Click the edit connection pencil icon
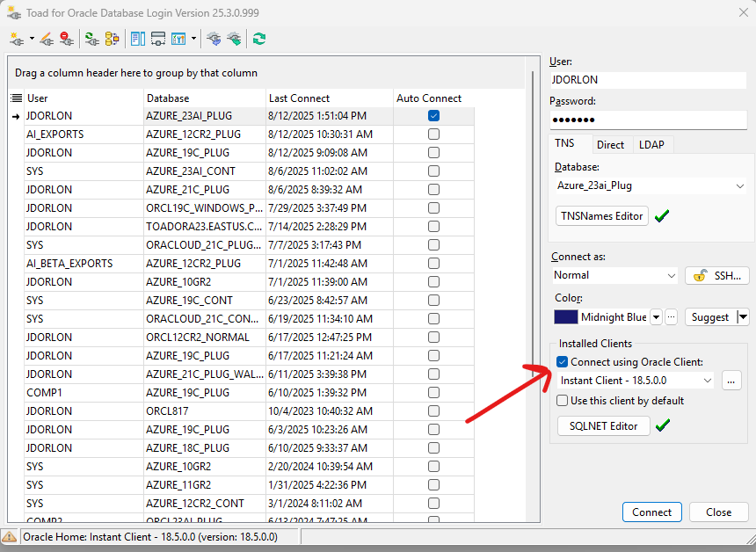 pyautogui.click(x=47, y=39)
